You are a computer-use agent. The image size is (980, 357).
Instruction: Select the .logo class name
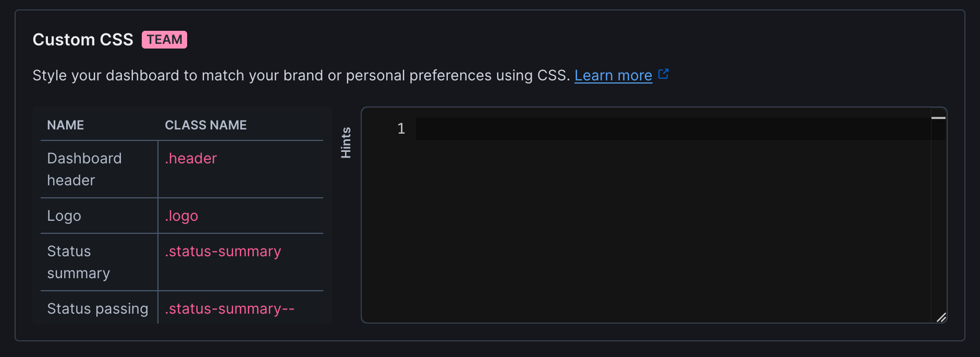pyautogui.click(x=181, y=216)
